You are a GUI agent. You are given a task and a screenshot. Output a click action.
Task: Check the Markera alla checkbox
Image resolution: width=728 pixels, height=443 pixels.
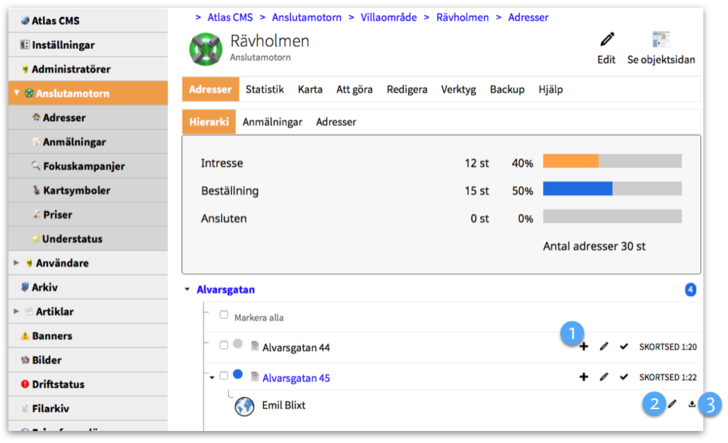224,316
